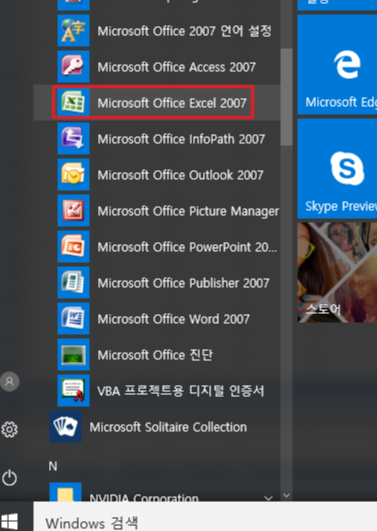Screen dimensions: 377x531
Task: Click the 'N' alphabet section header
Action: pos(53,466)
